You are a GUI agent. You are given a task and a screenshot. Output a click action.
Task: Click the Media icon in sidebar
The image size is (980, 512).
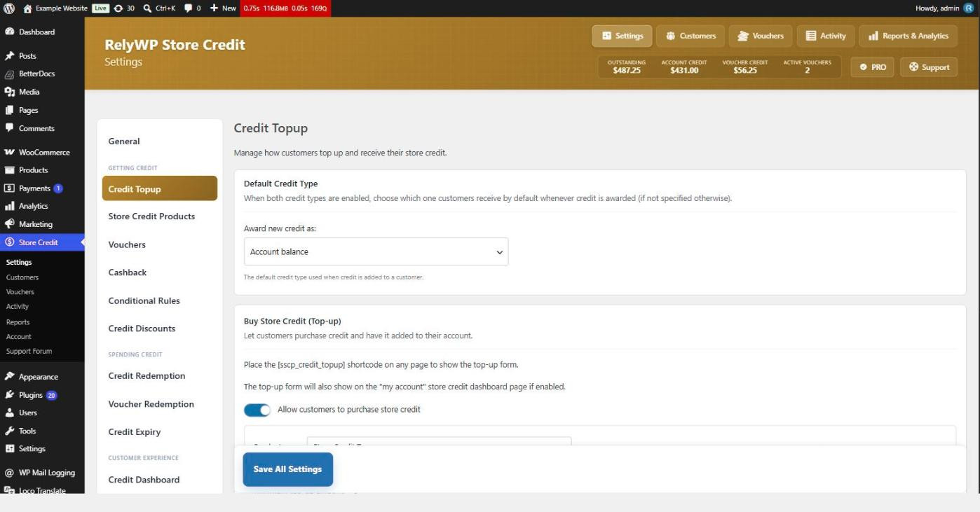tap(10, 92)
